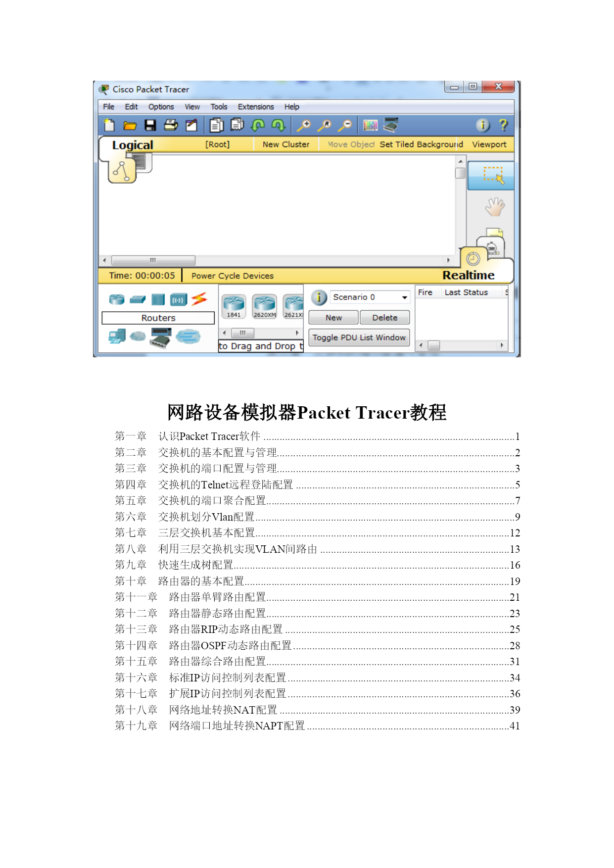This screenshot has width=614, height=868.
Task: Select the Custom Made Devices icon
Action: [160, 338]
